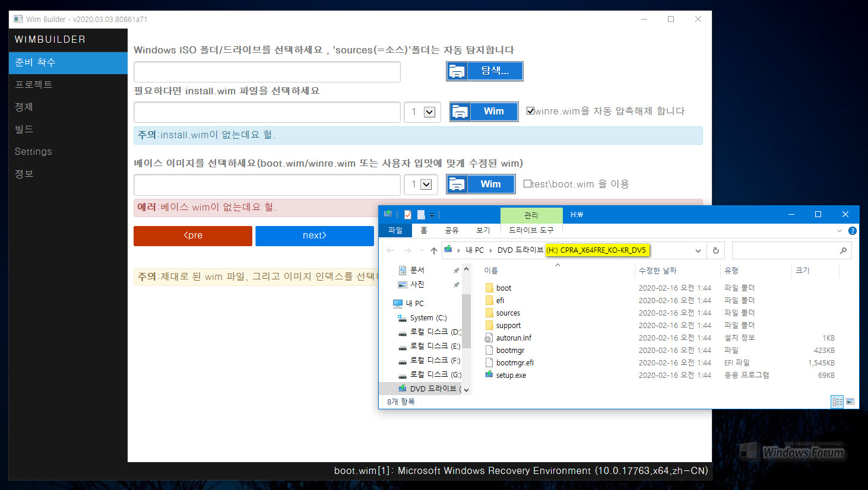Open base wim image index dropdown
The image size is (868, 490).
click(x=426, y=184)
